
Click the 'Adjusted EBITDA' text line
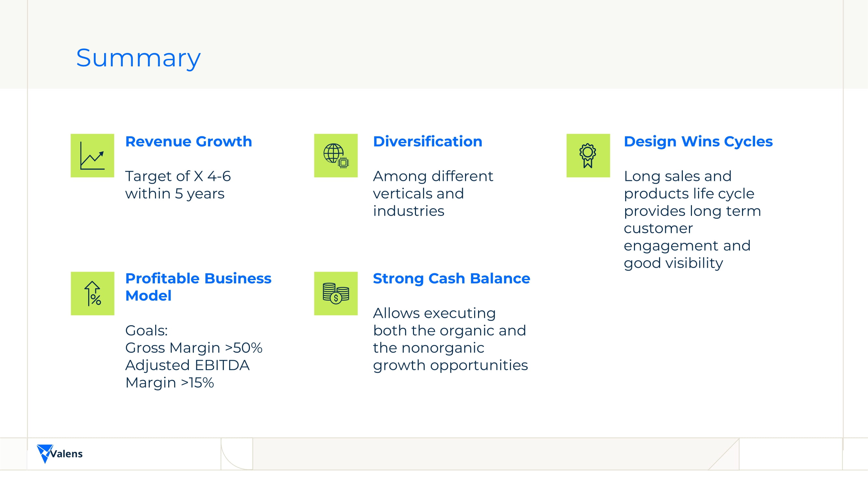tap(187, 365)
